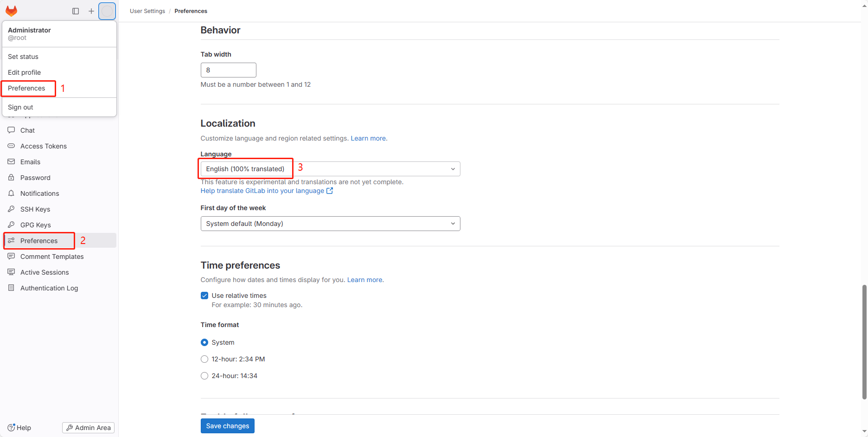Open SSH Keys settings in sidebar
The height and width of the screenshot is (437, 868).
pos(35,209)
